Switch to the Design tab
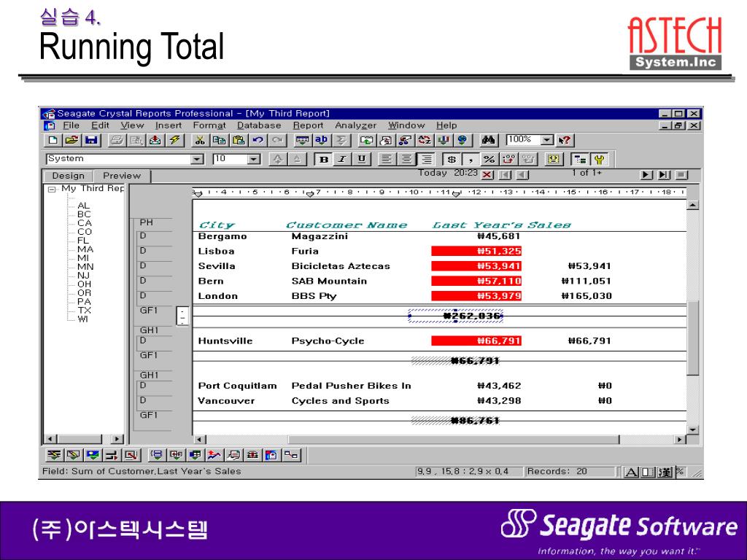 point(68,176)
